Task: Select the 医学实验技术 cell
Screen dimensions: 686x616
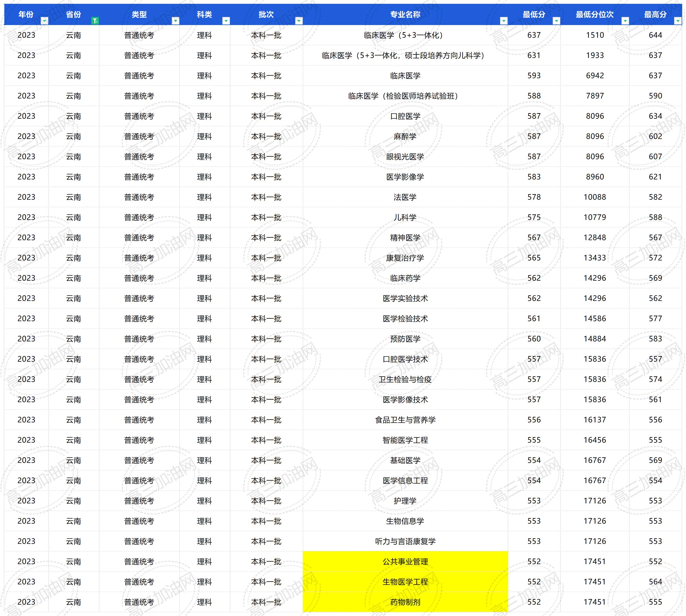Action: pyautogui.click(x=405, y=298)
